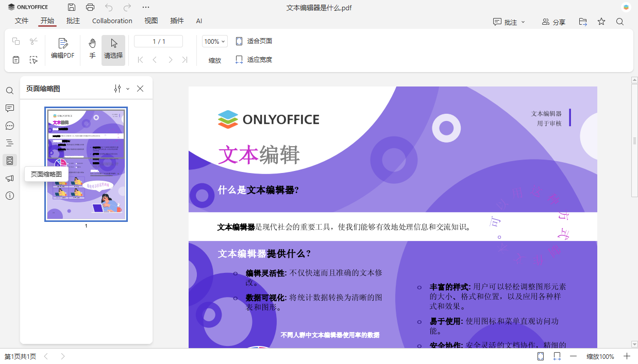Image resolution: width=638 pixels, height=364 pixels.
Task: Toggle favorite with the star icon
Action: pyautogui.click(x=601, y=21)
